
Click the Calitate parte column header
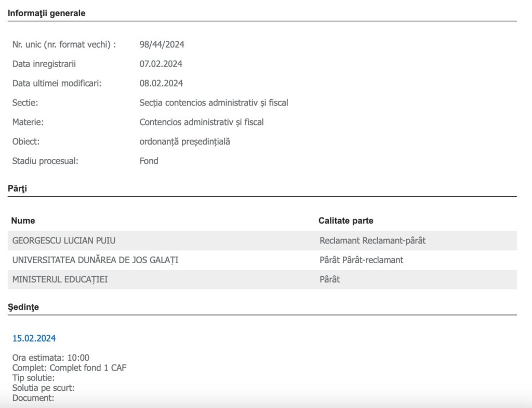(345, 221)
